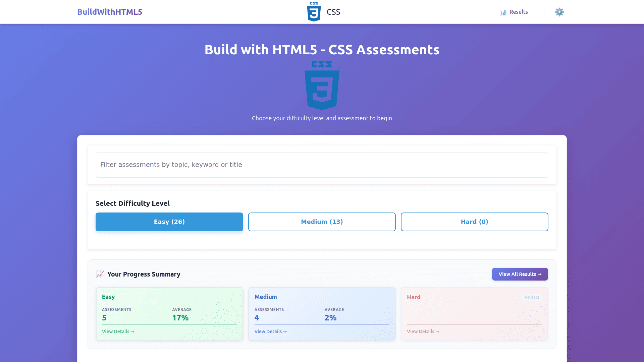Focus the filter assessments search field
Image resolution: width=644 pixels, height=362 pixels.
[x=322, y=165]
